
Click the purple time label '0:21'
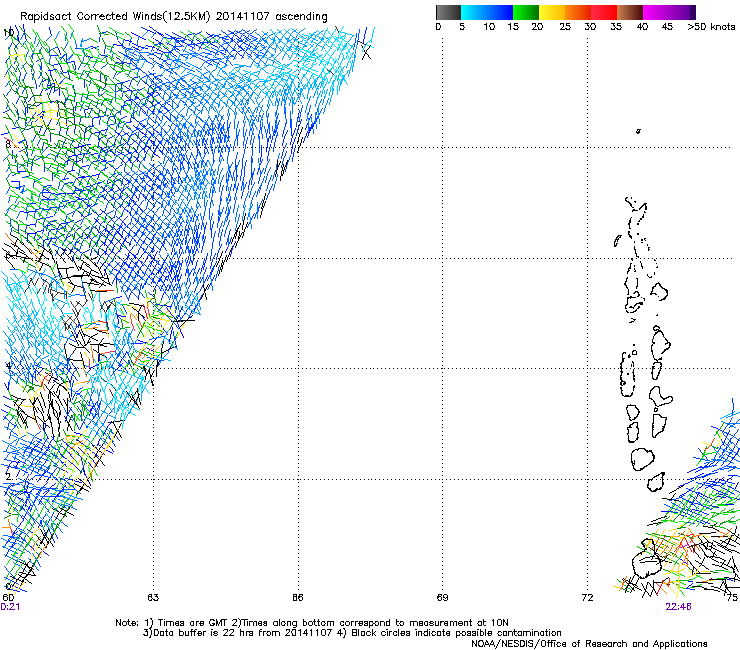pyautogui.click(x=10, y=607)
